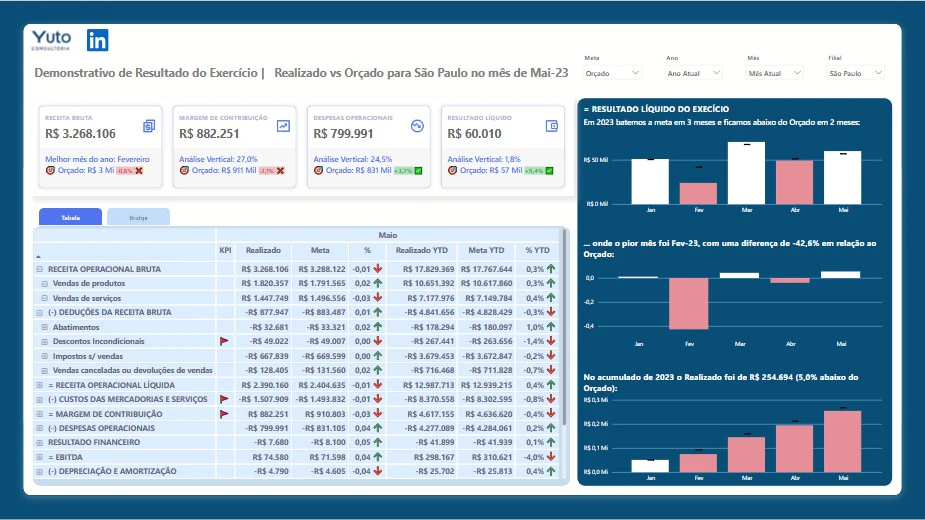Screen dimensions: 925x520
Task: Click green up arrow in Resultado Financeiro % YTD
Action: pyautogui.click(x=551, y=442)
